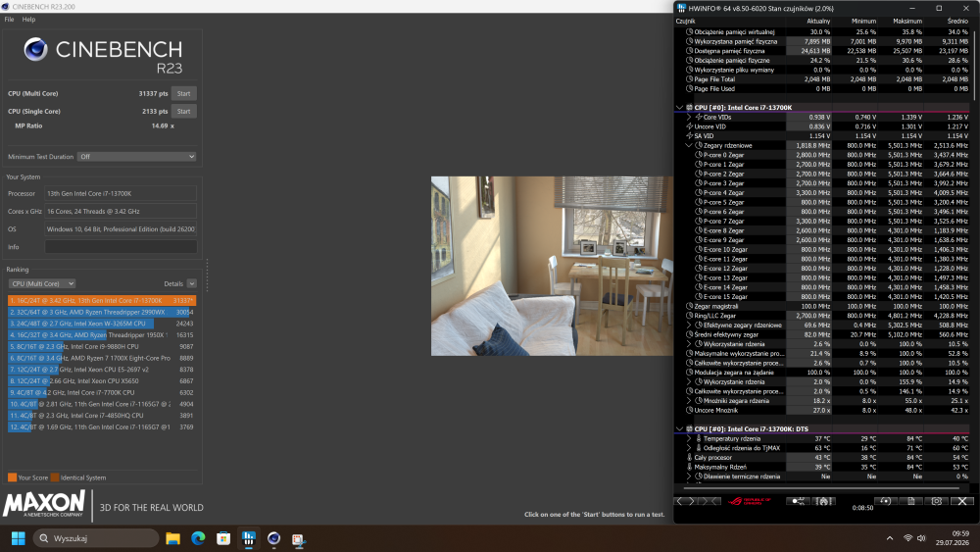Start the CPU (Multi Core) benchmark
The width and height of the screenshot is (980, 552).
pos(184,94)
